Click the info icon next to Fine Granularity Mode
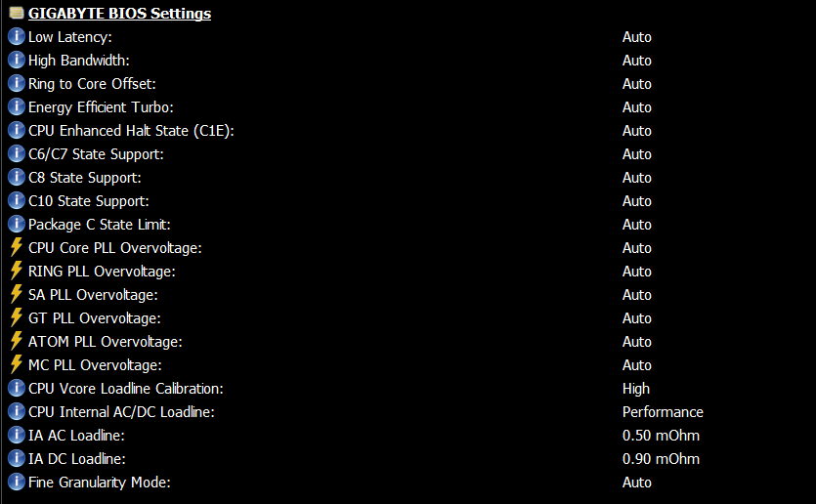Image resolution: width=816 pixels, height=504 pixels. click(17, 483)
